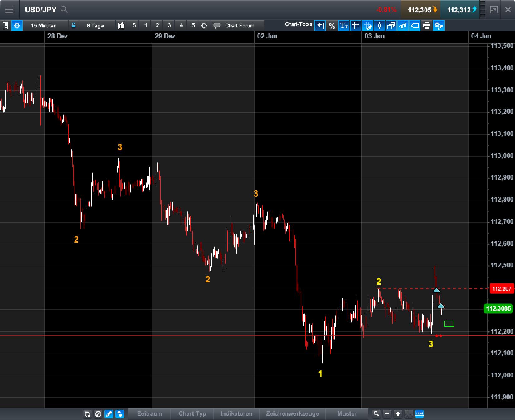
Task: Open the Zeichenwerkzeuge menu
Action: pos(292,414)
